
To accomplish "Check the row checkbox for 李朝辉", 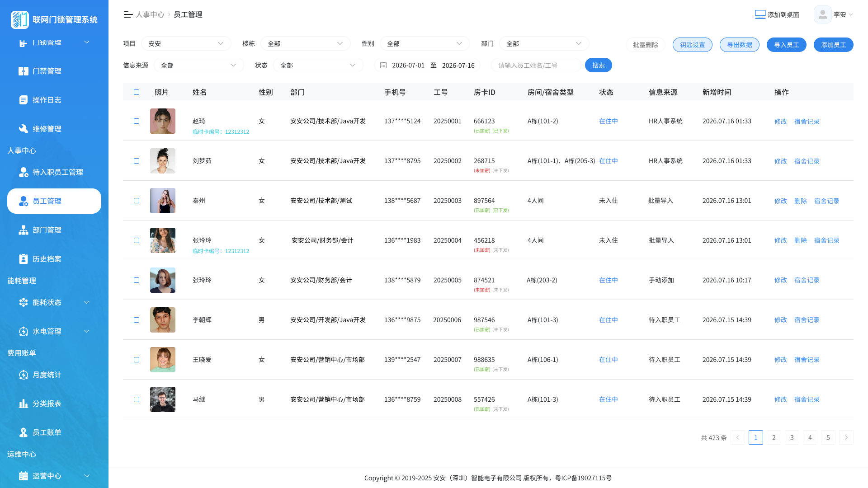I will 137,320.
